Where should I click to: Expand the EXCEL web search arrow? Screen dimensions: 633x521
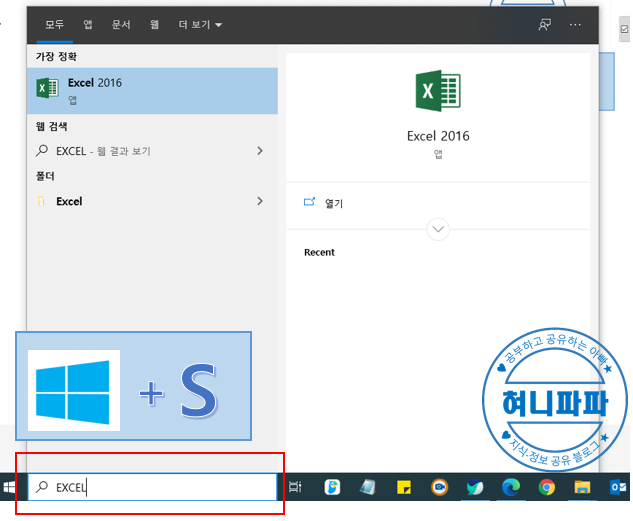tap(260, 151)
